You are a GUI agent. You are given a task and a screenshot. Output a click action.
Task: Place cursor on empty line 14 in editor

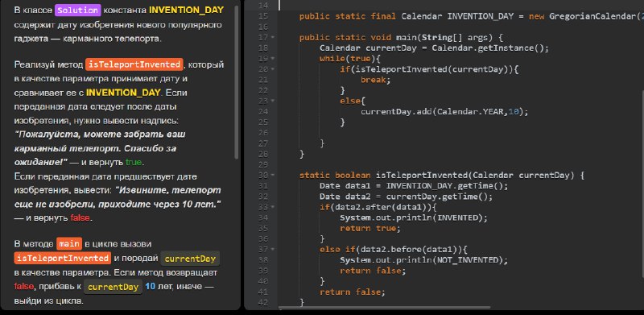pyautogui.click(x=460, y=6)
